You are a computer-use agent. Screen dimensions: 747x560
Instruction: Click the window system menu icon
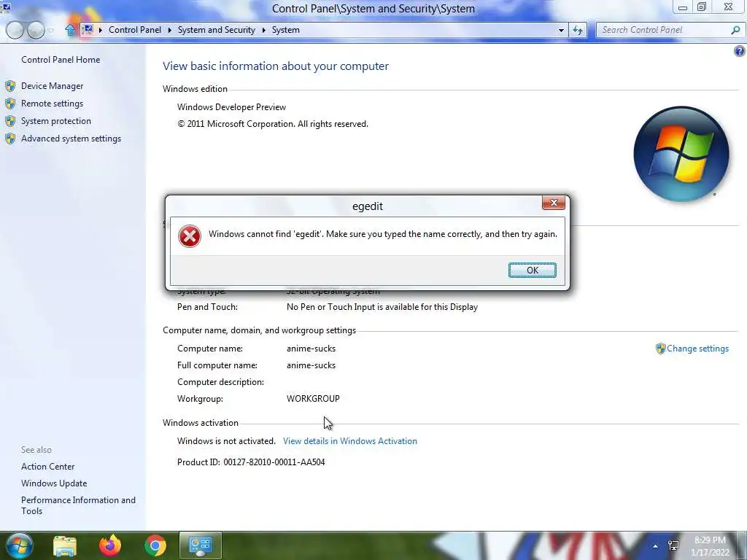click(x=6, y=6)
